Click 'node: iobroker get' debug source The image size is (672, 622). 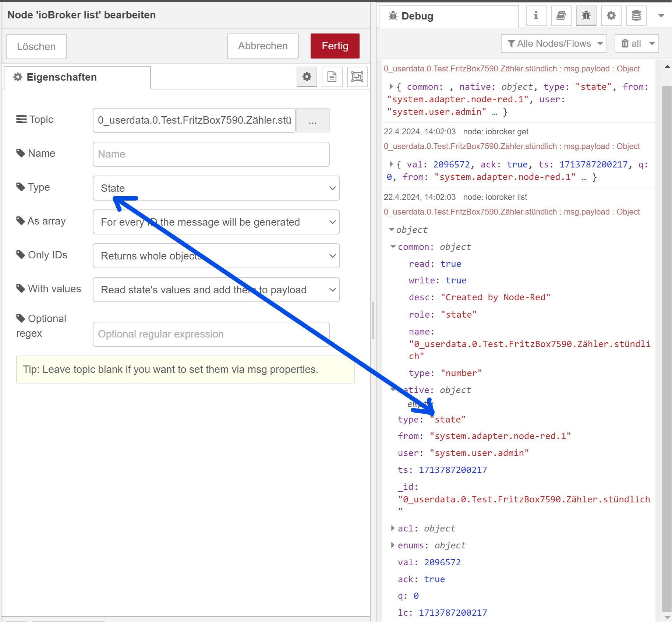point(496,132)
